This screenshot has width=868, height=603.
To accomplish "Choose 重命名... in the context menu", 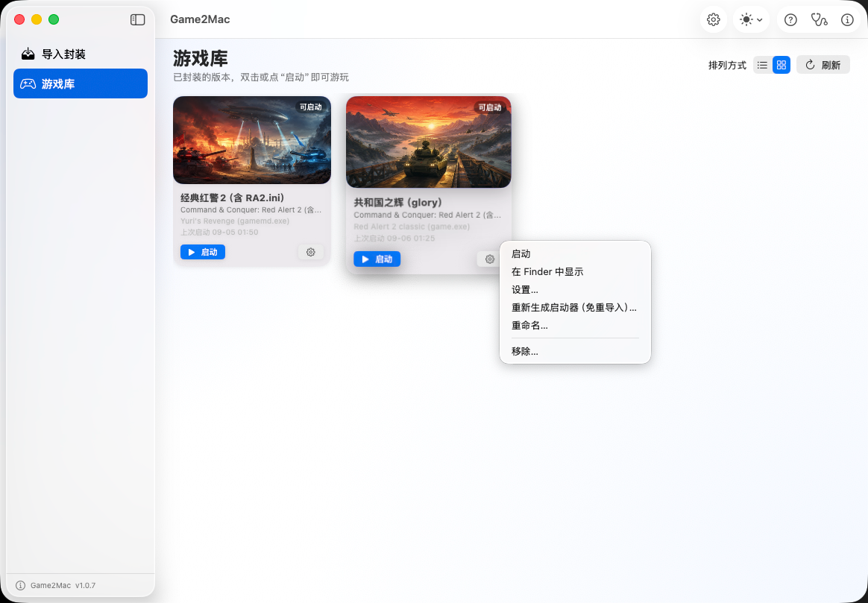I will [575, 326].
